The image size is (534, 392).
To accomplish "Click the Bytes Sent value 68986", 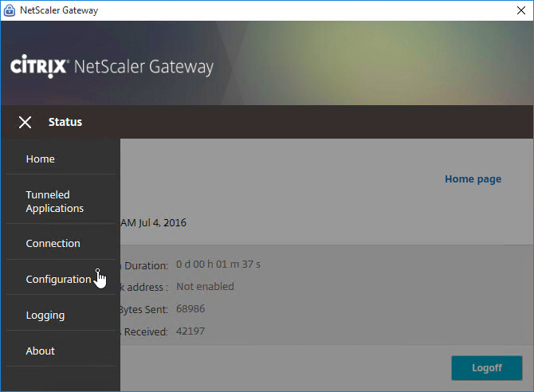I will [x=190, y=309].
